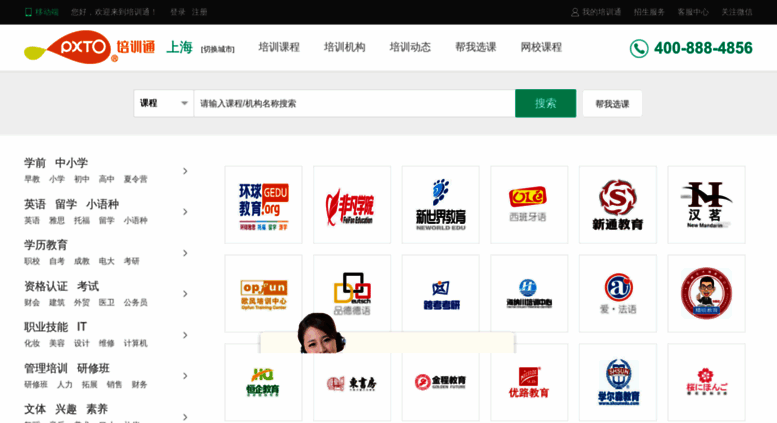The height and width of the screenshot is (423, 777).
Task: Open the red 非凡学院 logo
Action: 352,205
